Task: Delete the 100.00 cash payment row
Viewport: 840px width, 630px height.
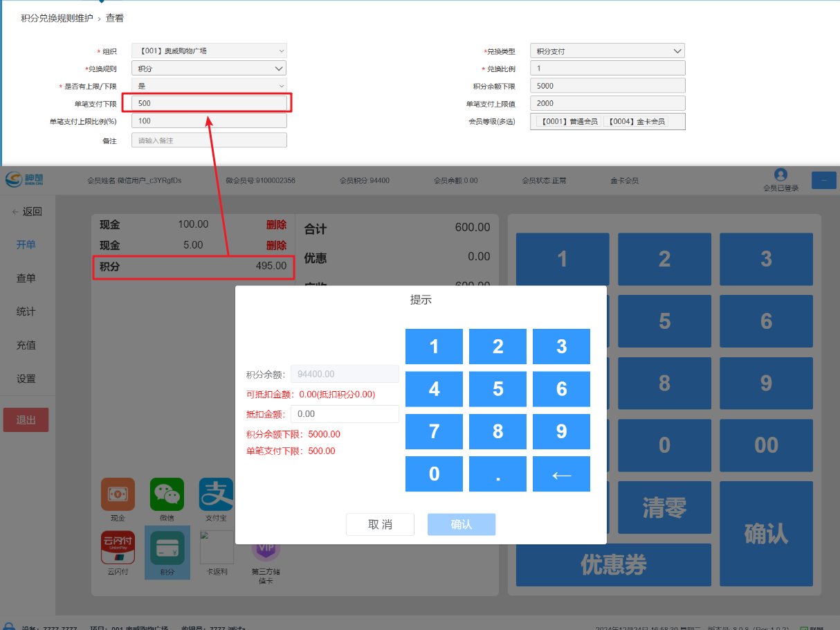Action: point(276,225)
